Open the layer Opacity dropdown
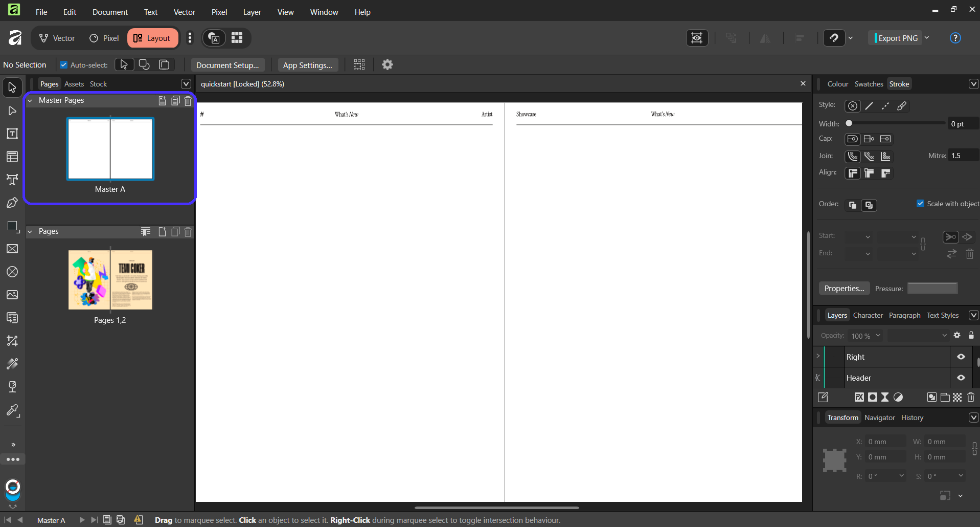This screenshot has height=527, width=980. tap(878, 336)
